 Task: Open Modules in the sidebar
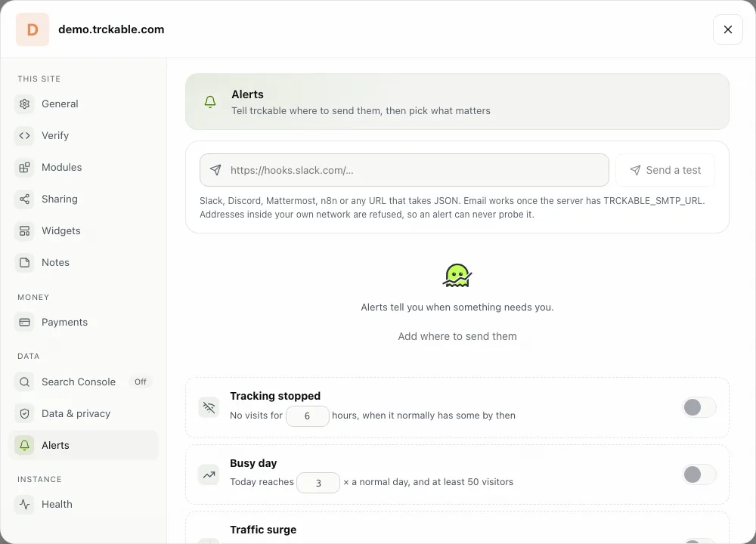(83, 167)
